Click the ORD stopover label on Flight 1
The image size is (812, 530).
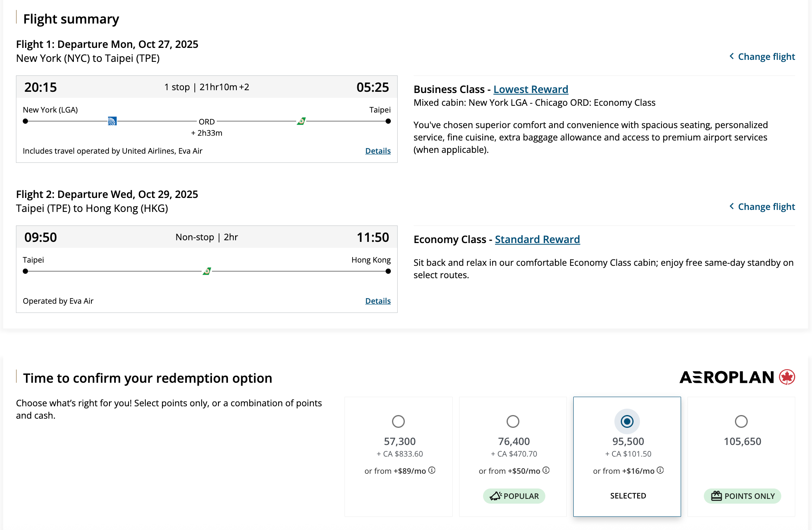(206, 122)
